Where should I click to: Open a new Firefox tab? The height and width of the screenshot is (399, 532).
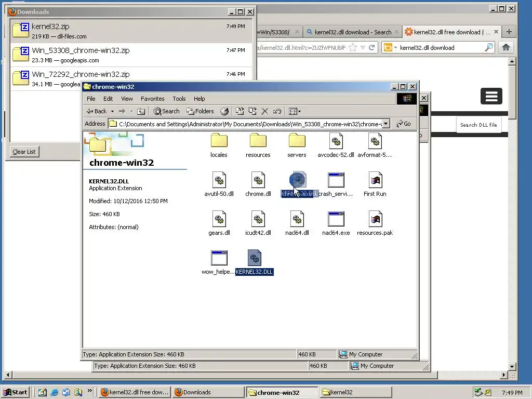509,32
